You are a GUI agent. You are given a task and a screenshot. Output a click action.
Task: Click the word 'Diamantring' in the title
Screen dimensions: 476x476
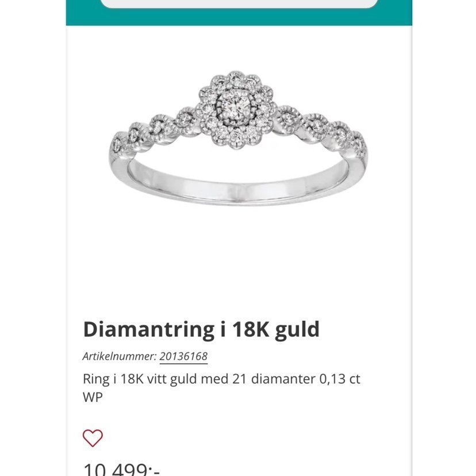click(148, 329)
